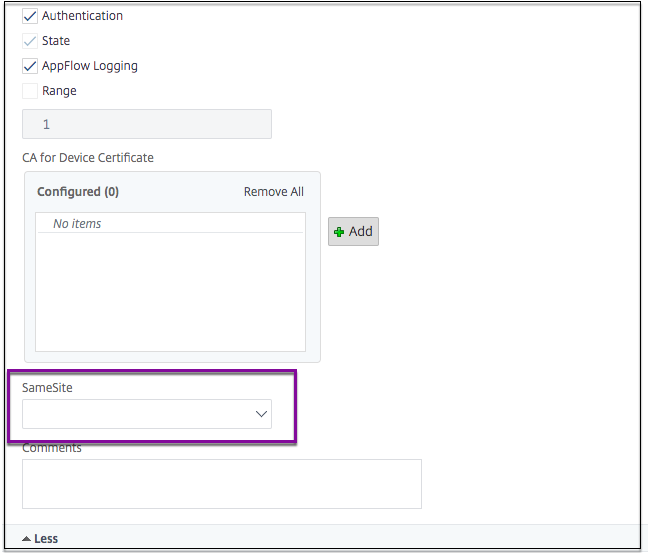
Task: Click the 'AppFlow Logging' label text
Action: (90, 66)
